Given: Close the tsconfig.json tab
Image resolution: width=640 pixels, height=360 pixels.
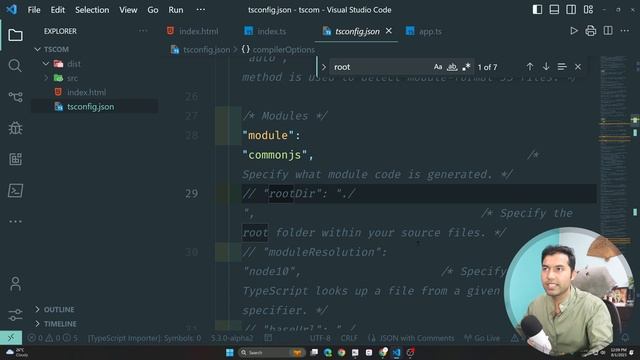Looking at the screenshot, I should click(389, 31).
